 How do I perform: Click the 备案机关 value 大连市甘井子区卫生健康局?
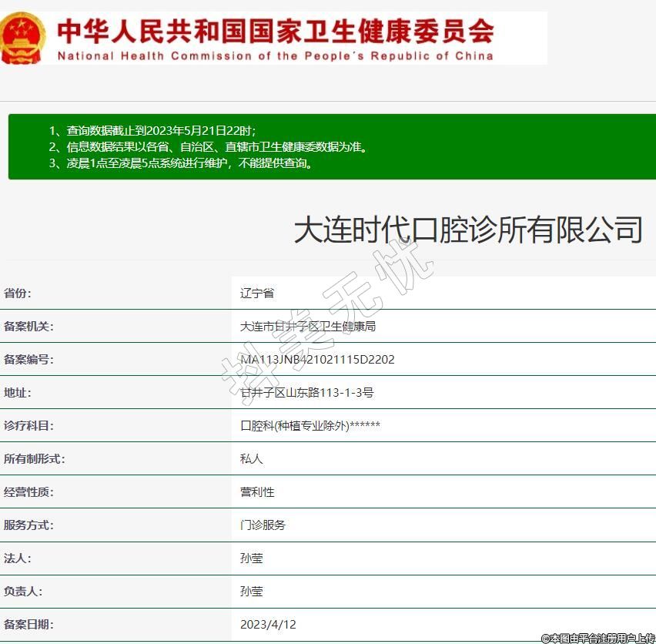[x=308, y=326]
